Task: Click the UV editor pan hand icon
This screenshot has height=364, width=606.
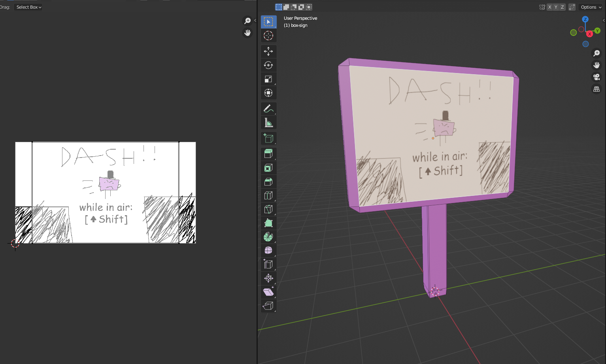Action: 247,33
